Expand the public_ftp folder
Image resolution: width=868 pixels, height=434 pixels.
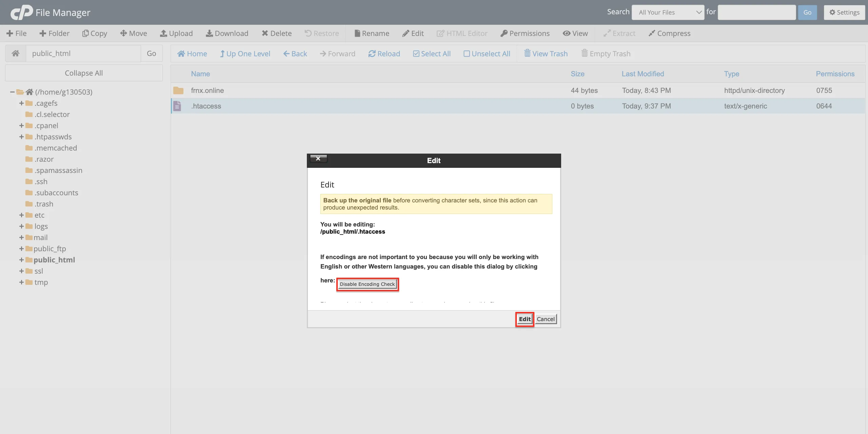[x=21, y=249]
